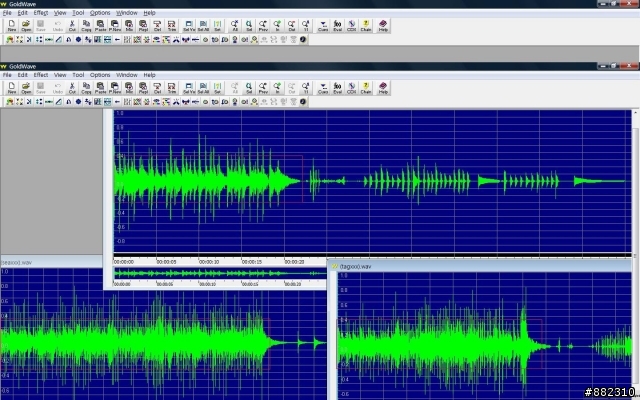Click Mix in the lower GoldWave toolbar
The height and width of the screenshot is (400, 640).
129,87
